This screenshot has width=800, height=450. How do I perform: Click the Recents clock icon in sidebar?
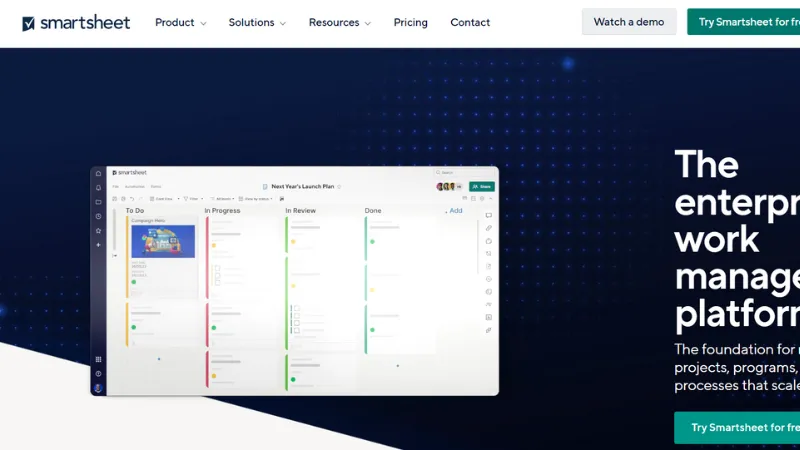coord(98,216)
